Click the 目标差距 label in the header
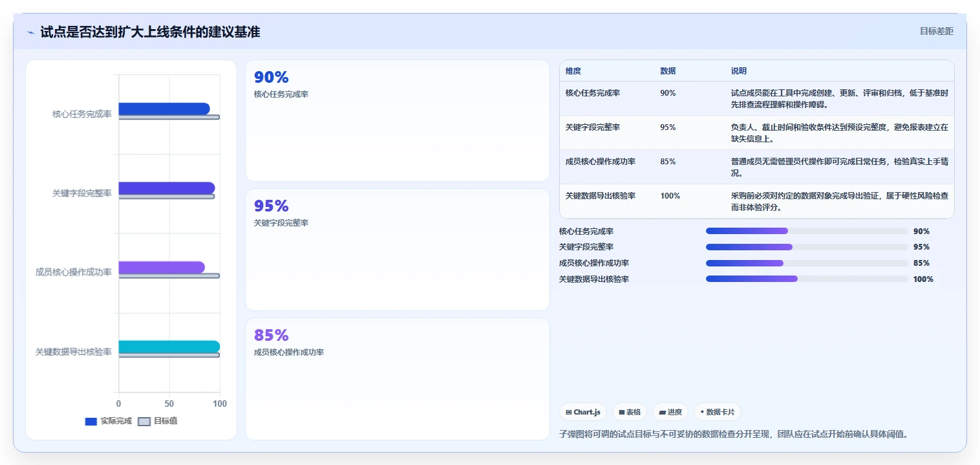This screenshot has width=980, height=465. tap(937, 31)
